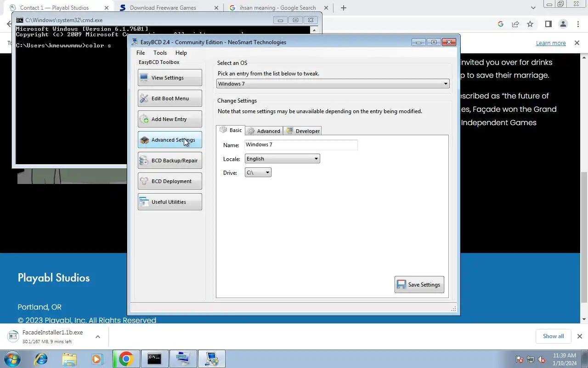Switch to ihsan meaning Google Search tab
Image resolution: width=588 pixels, height=368 pixels.
(x=278, y=8)
